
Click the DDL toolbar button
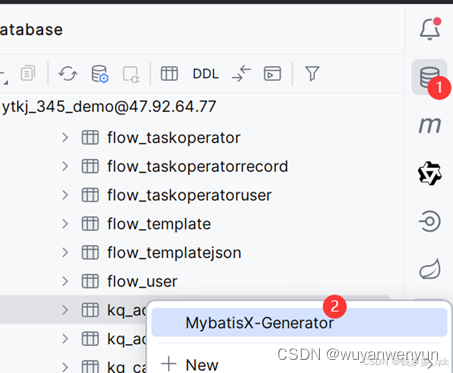point(205,74)
